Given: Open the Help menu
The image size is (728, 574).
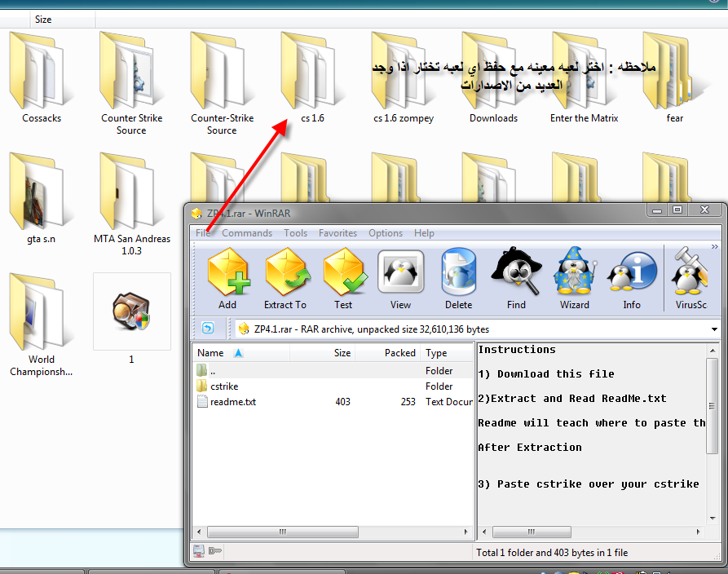Looking at the screenshot, I should 424,233.
